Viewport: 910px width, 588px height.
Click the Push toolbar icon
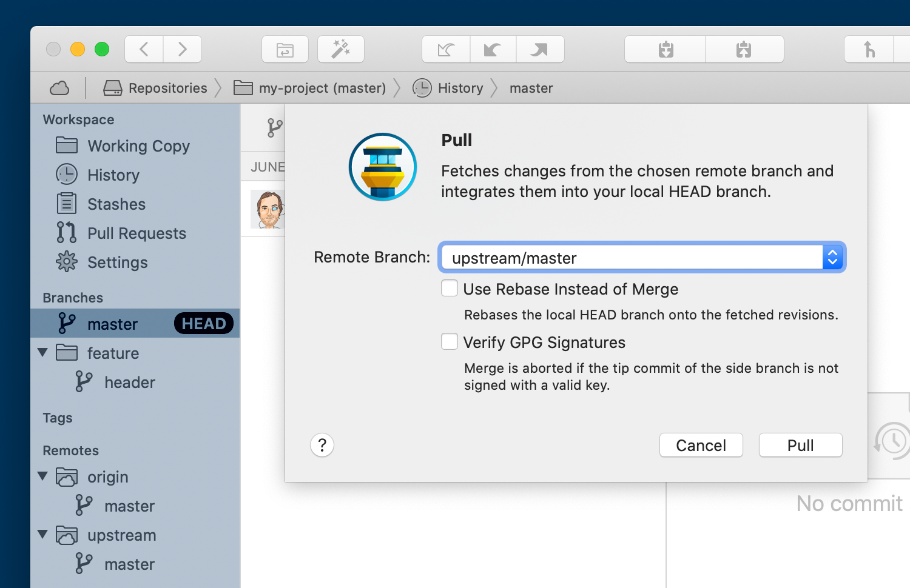(539, 49)
